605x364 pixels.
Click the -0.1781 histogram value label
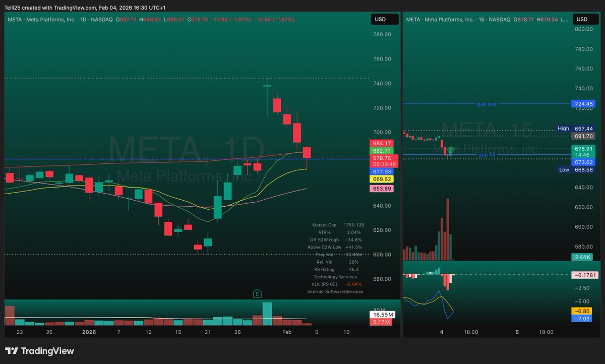pos(584,275)
